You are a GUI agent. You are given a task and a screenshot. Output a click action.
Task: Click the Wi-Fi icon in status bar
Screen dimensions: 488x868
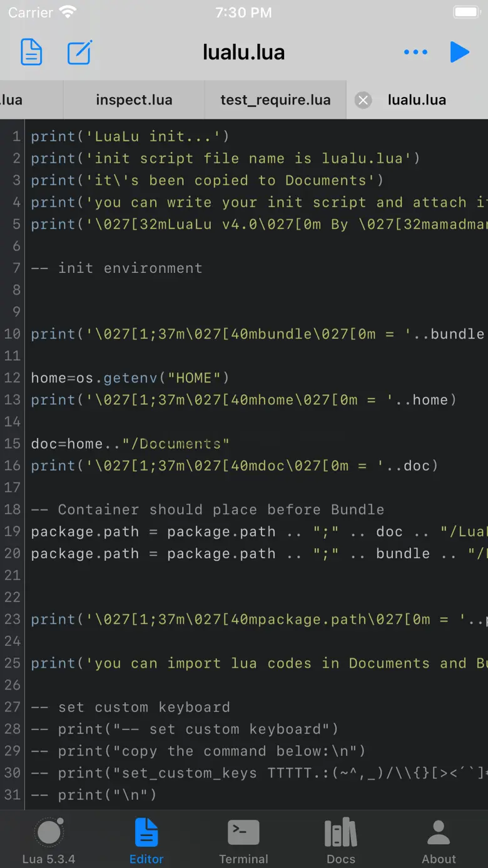[68, 13]
